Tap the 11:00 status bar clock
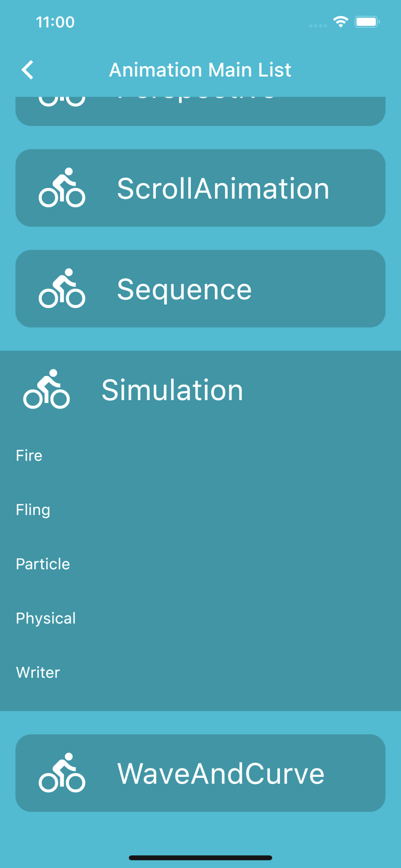The image size is (401, 868). click(x=55, y=22)
